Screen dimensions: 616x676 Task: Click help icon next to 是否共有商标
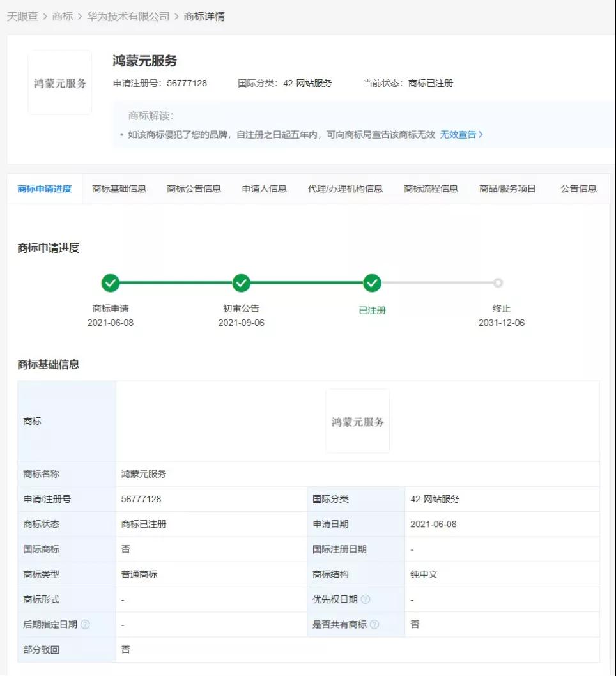click(374, 624)
